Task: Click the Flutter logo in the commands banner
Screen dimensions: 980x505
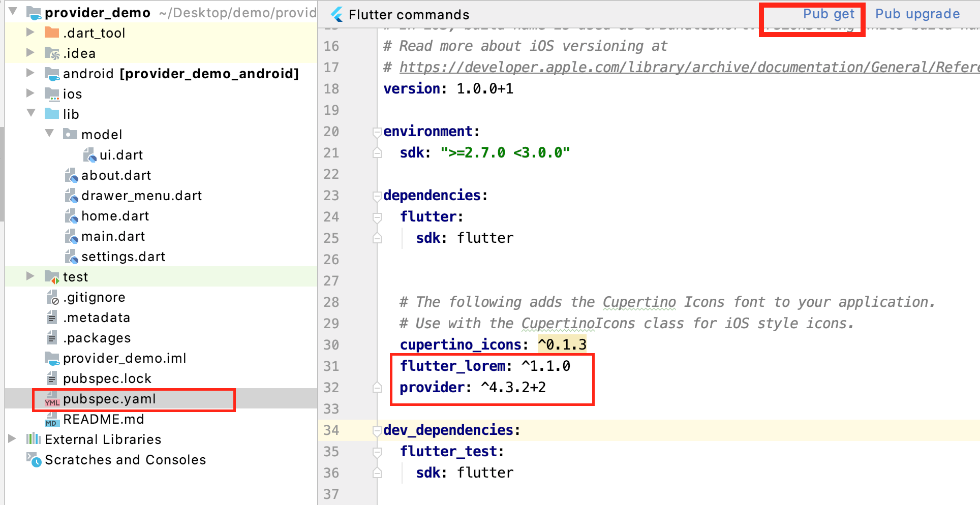Action: coord(336,14)
